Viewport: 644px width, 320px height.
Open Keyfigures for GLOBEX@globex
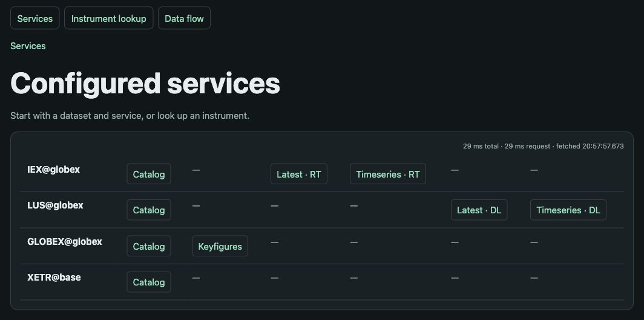click(220, 246)
